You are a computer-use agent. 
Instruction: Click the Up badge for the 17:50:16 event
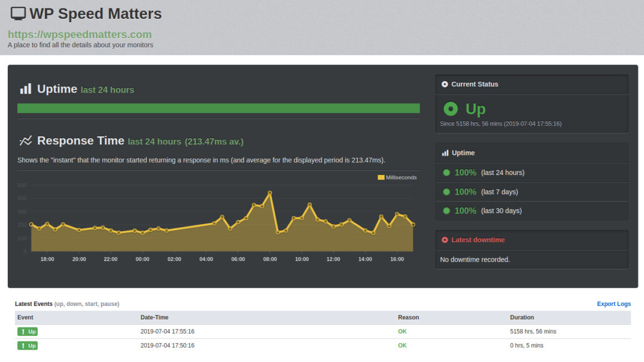(x=28, y=345)
